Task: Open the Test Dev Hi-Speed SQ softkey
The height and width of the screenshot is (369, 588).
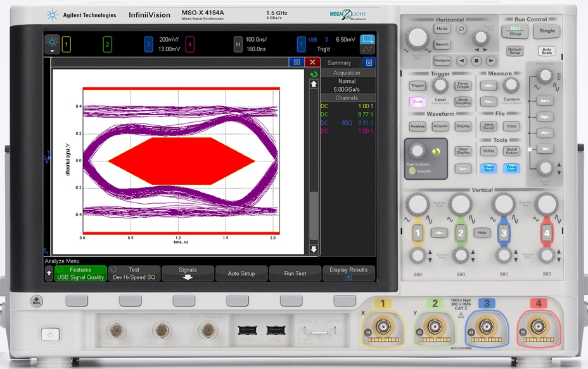Action: point(134,273)
